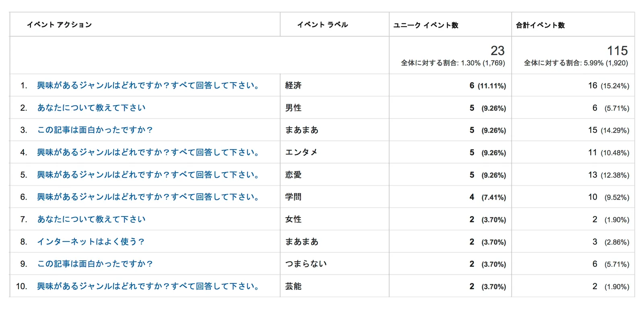Open the この記事は面白かったですか? link in the つまらない row
The height and width of the screenshot is (309, 644).
coord(95,264)
